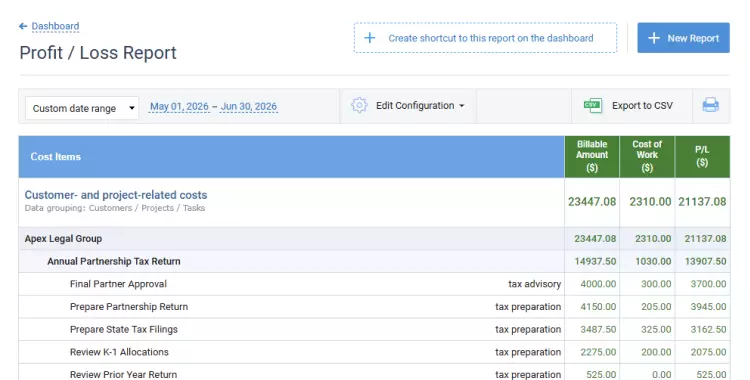Click total cost of work 2310.00 in summary row
The width and height of the screenshot is (750, 380).
(x=650, y=202)
